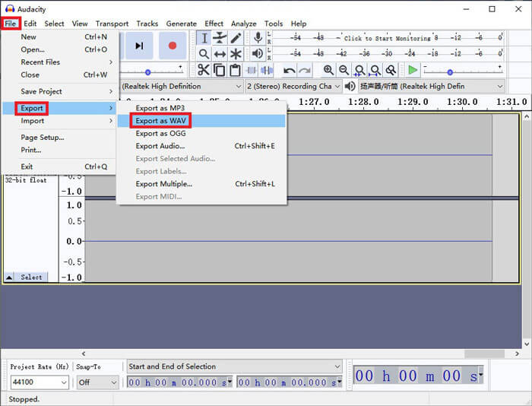
Task: Open the View menu
Action: click(x=79, y=24)
